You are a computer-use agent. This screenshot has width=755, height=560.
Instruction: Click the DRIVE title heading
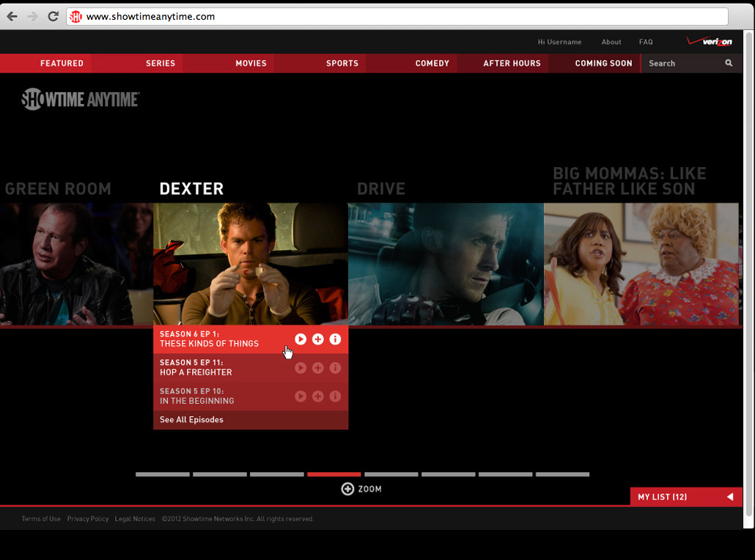point(381,189)
